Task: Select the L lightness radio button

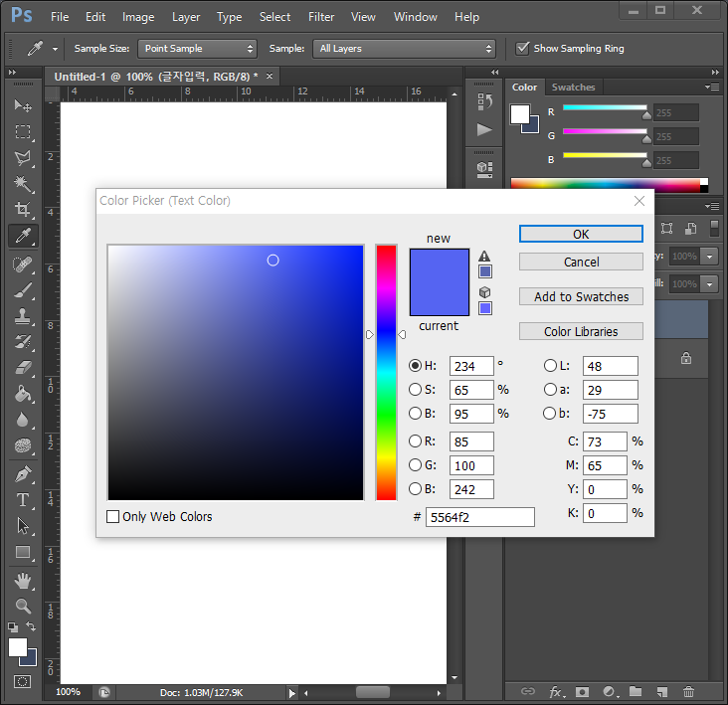Action: coord(550,366)
